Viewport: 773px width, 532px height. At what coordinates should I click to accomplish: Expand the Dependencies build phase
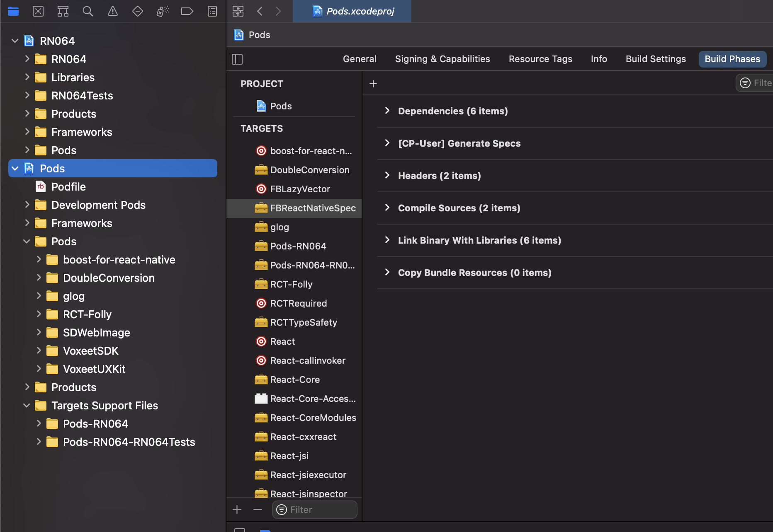tap(387, 111)
